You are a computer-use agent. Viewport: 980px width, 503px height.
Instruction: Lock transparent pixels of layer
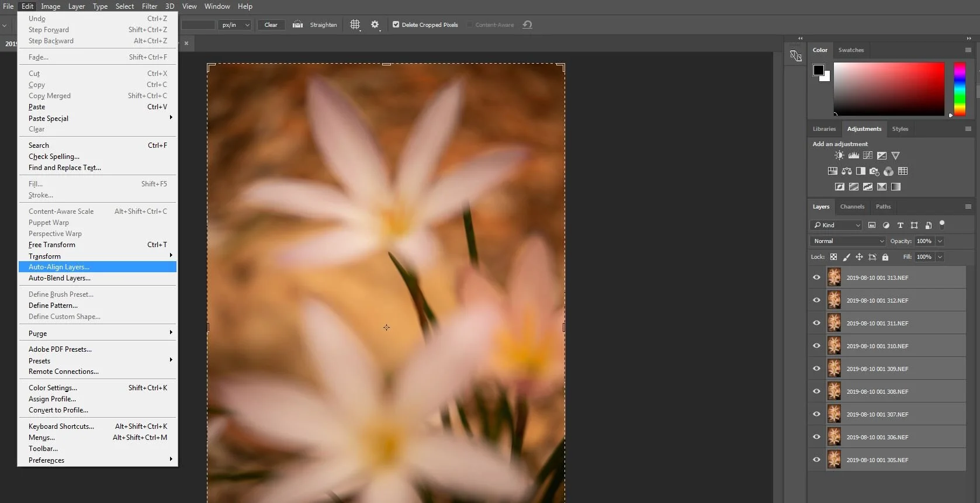click(833, 257)
